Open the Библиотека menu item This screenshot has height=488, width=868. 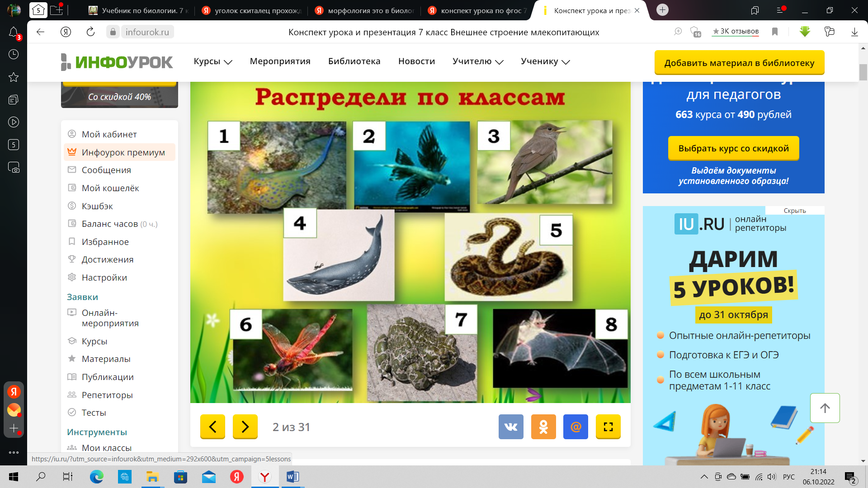pyautogui.click(x=354, y=61)
